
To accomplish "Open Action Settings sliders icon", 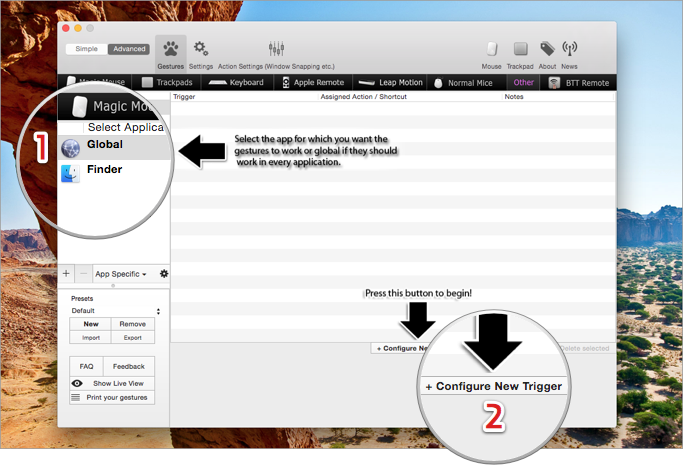I will click(x=276, y=48).
